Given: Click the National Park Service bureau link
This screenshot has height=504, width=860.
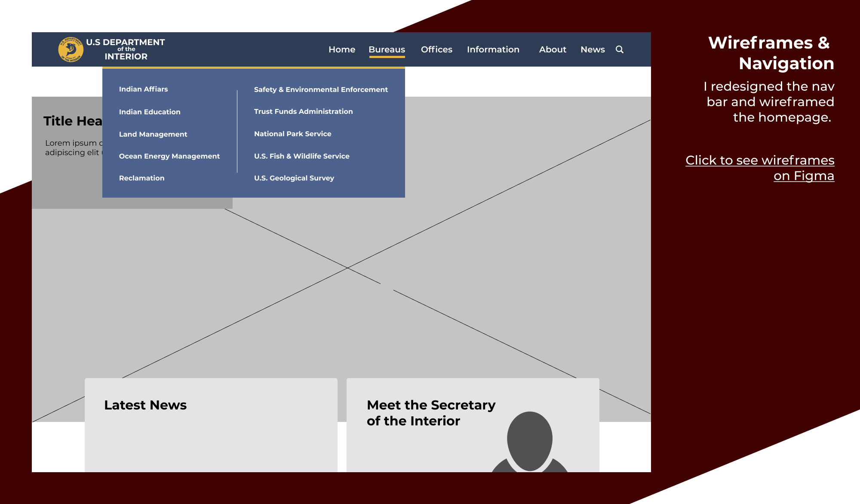Looking at the screenshot, I should click(292, 134).
